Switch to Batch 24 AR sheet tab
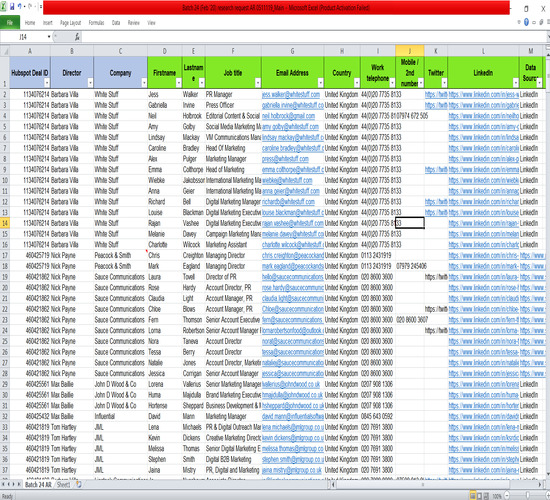The height and width of the screenshot is (500, 550). 38,485
